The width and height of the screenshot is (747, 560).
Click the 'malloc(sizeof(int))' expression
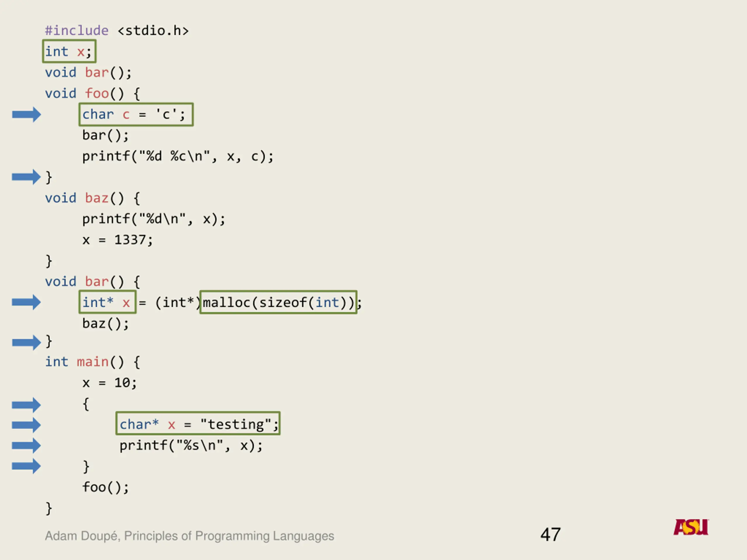(278, 302)
